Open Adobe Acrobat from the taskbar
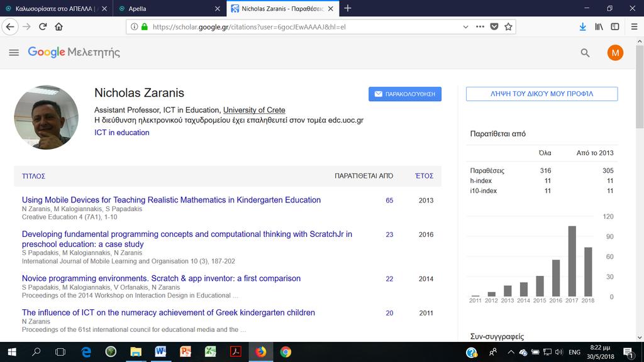The image size is (644, 362). pos(236,352)
